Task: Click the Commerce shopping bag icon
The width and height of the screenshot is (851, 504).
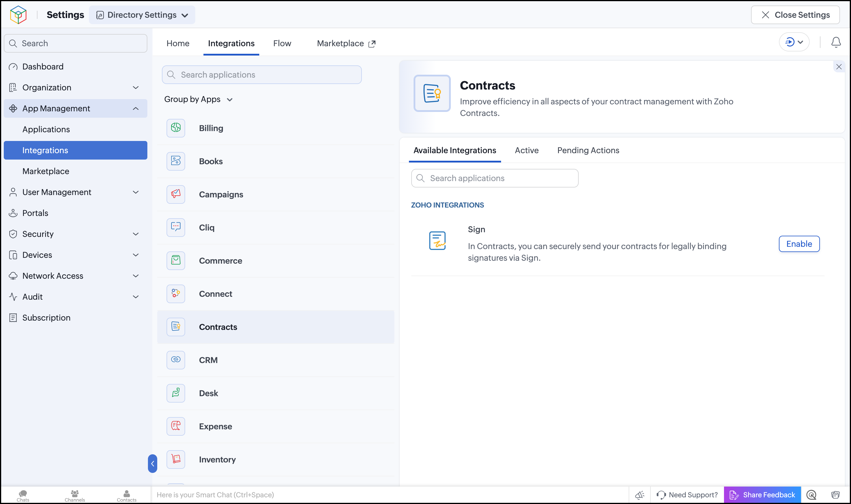Action: (x=176, y=260)
